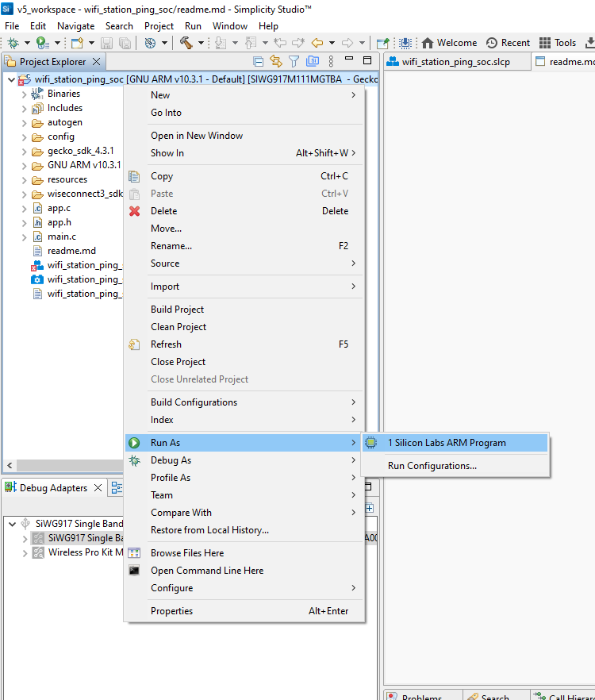
Task: Open the Welcome home perspective
Action: click(x=448, y=43)
